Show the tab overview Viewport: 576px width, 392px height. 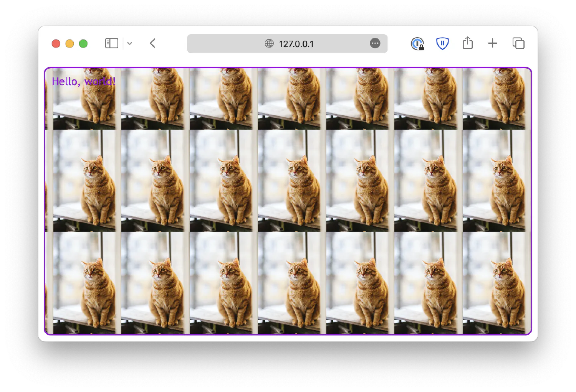518,43
